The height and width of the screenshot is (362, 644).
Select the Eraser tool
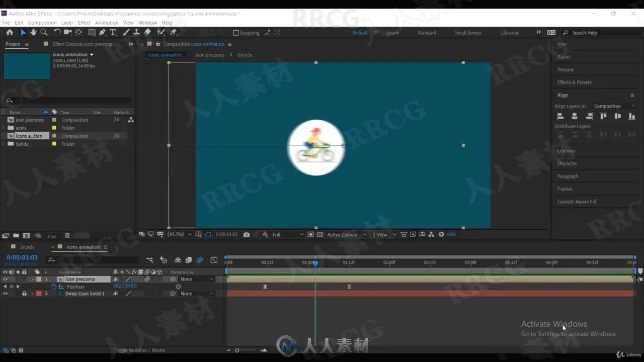point(147,32)
